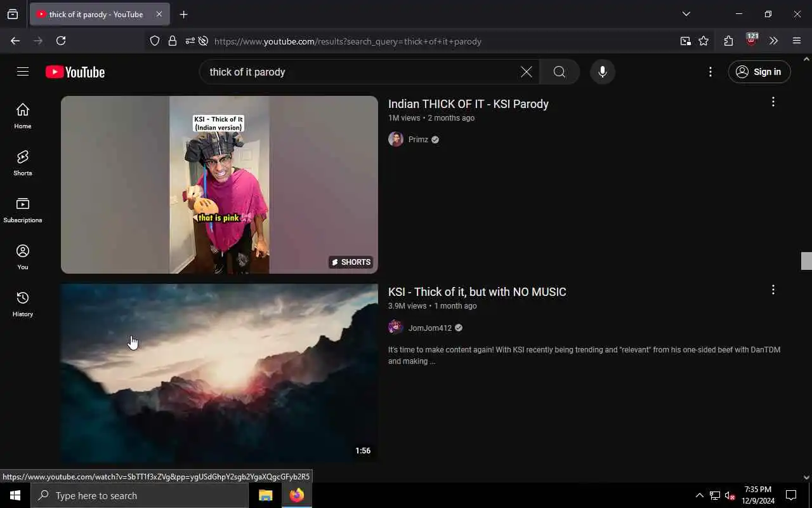Open History in the sidebar
Screen dimensions: 812x508
(x=23, y=304)
